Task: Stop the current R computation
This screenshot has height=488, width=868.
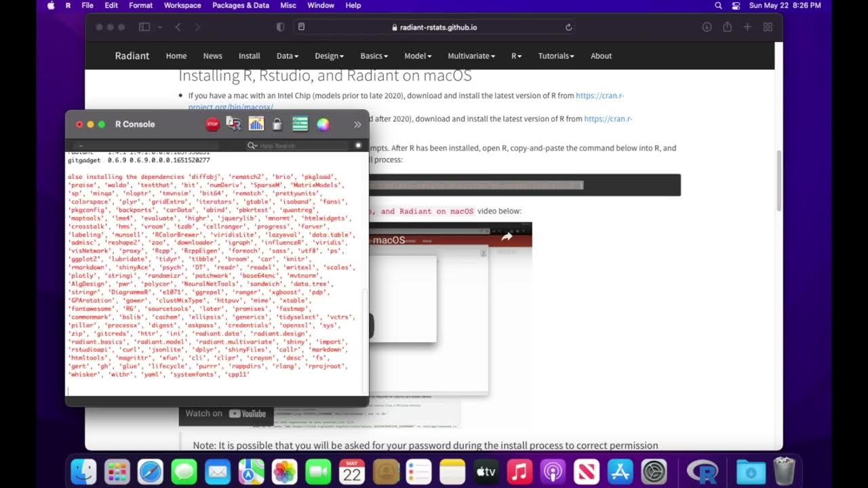Action: (212, 124)
